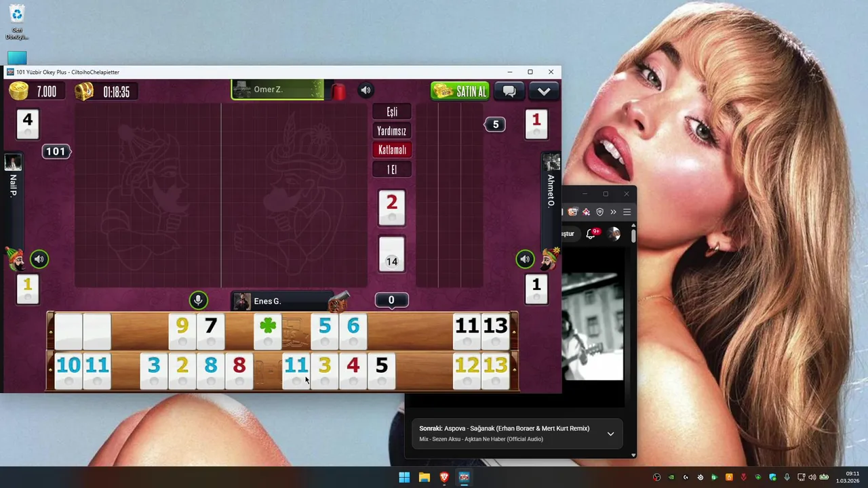Image resolution: width=868 pixels, height=488 pixels.
Task: Click the Sezen Aksu mix subtitle
Action: 481,439
